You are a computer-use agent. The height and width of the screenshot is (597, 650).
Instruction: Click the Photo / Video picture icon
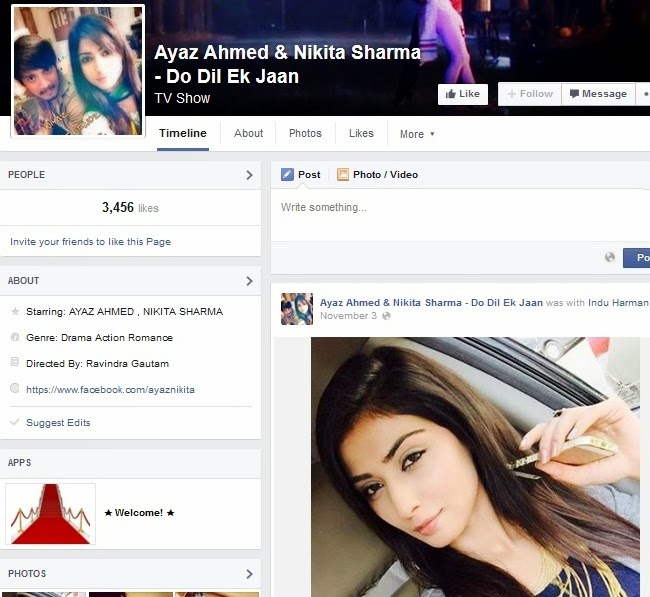(342, 175)
